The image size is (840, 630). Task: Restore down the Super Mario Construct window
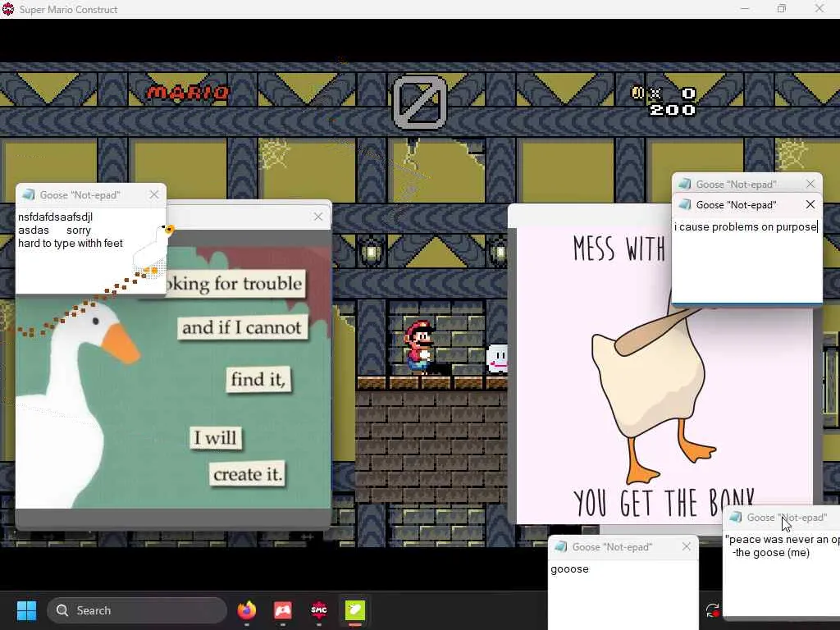pos(782,8)
